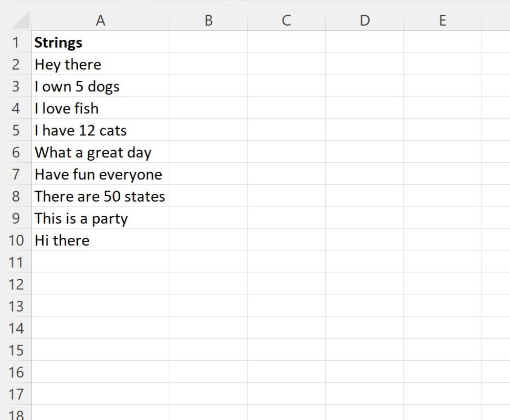Select cell containing 'What a great day'
This screenshot has width=510, height=420.
[x=100, y=152]
